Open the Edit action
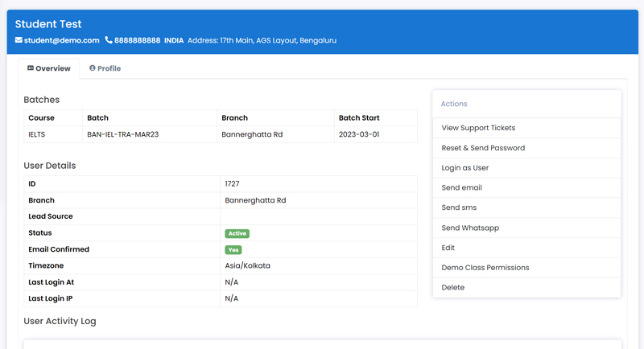644x349 pixels. click(x=526, y=248)
